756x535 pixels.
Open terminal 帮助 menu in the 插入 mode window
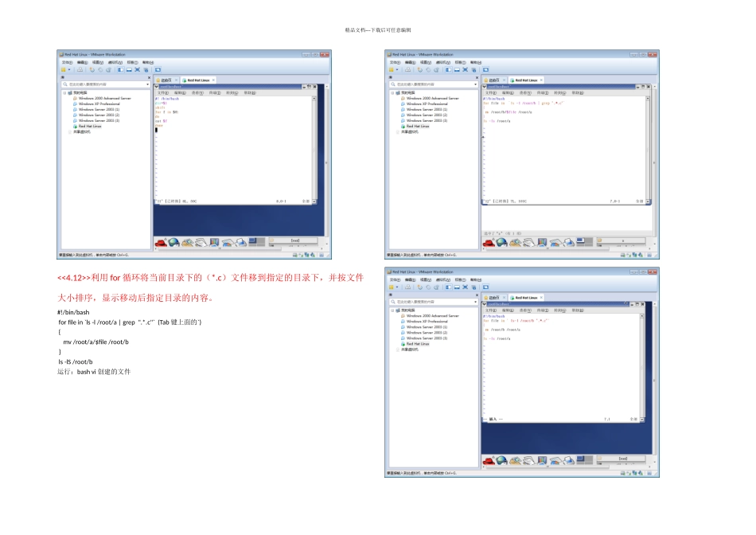(x=578, y=310)
